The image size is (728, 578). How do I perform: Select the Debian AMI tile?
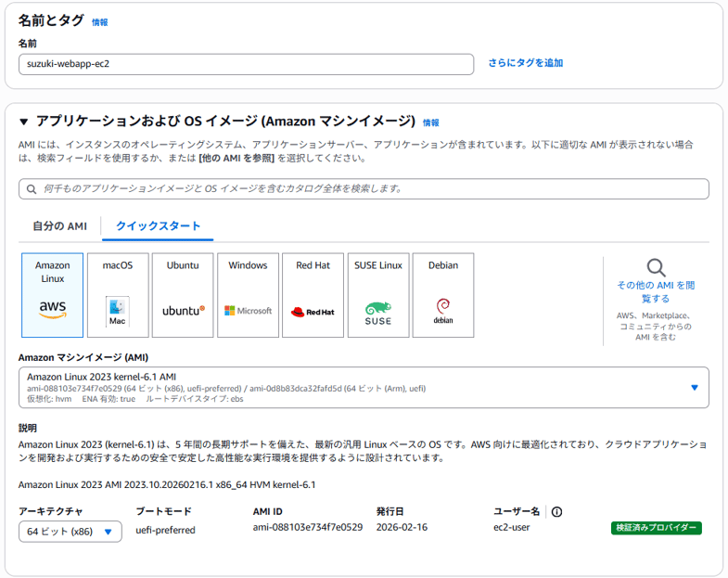443,295
